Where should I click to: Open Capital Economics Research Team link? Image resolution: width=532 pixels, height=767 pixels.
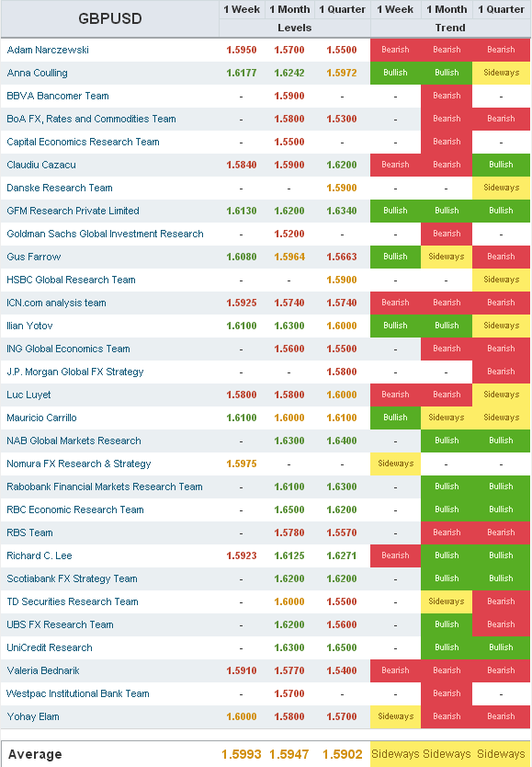coord(83,142)
